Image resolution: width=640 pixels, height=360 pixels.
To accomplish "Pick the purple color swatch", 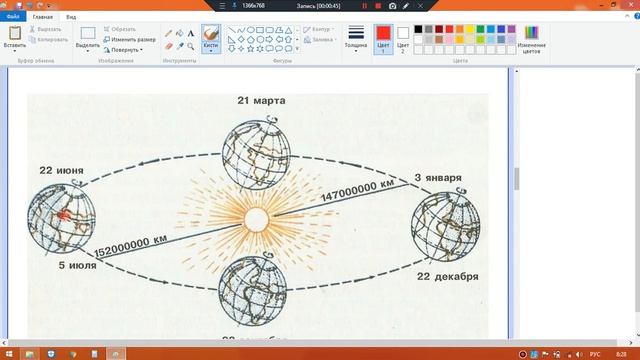I will tap(511, 29).
